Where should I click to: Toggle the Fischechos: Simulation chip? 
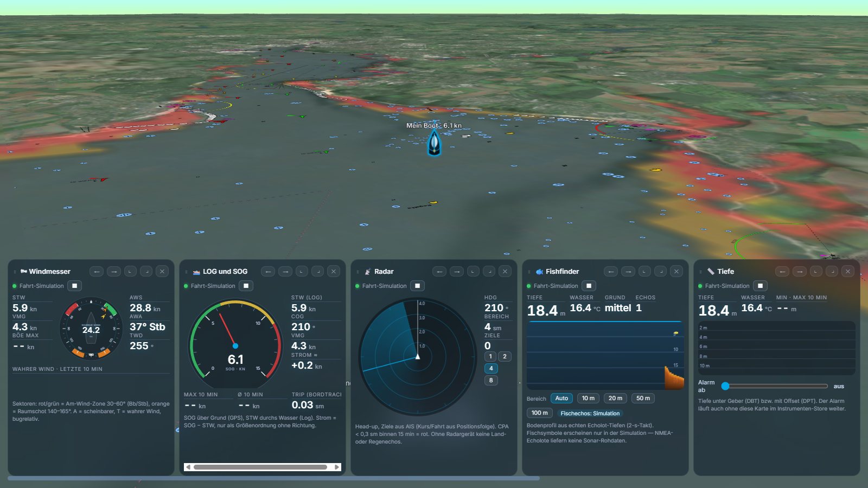(590, 413)
